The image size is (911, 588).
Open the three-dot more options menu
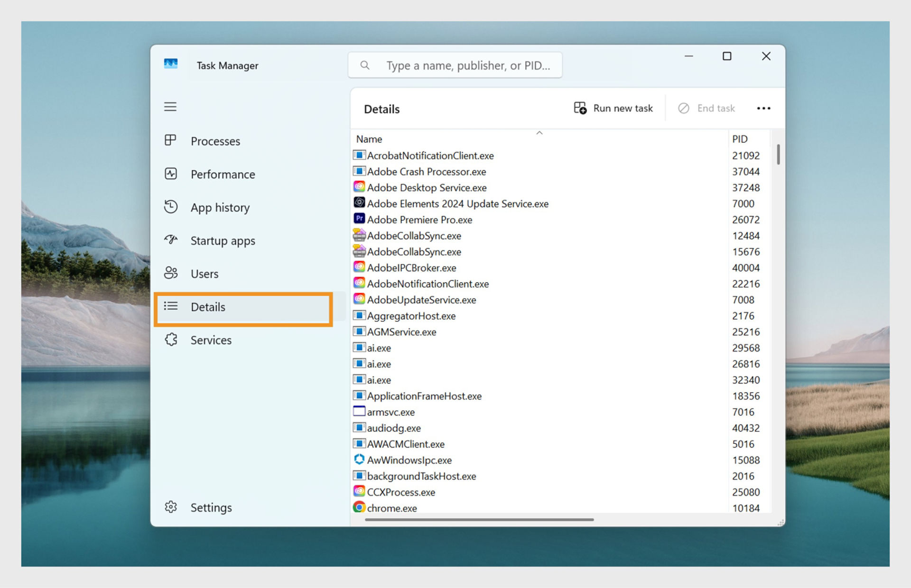(763, 109)
